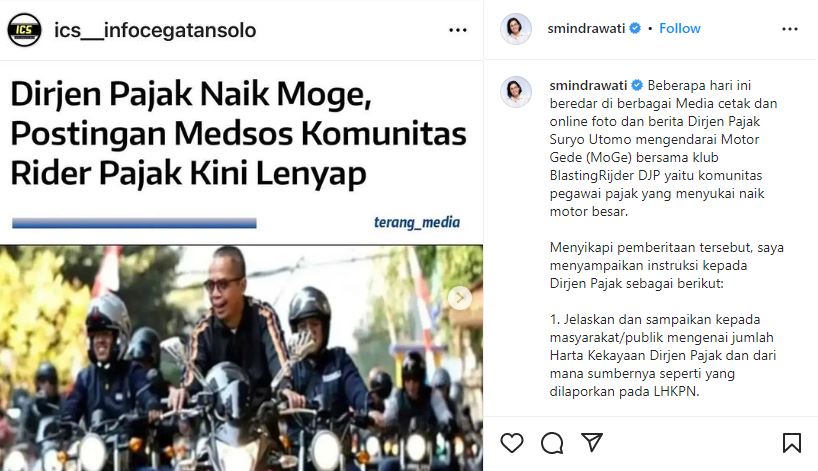This screenshot has width=818, height=471.
Task: Click the motorcycle riders photo
Action: pyautogui.click(x=241, y=358)
